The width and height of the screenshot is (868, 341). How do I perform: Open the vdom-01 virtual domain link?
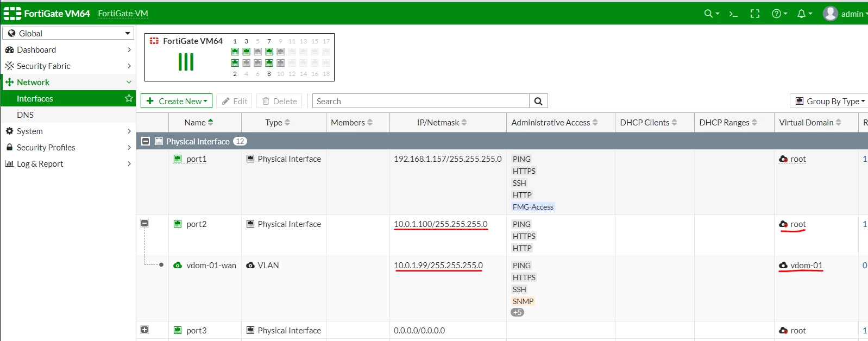pos(806,266)
